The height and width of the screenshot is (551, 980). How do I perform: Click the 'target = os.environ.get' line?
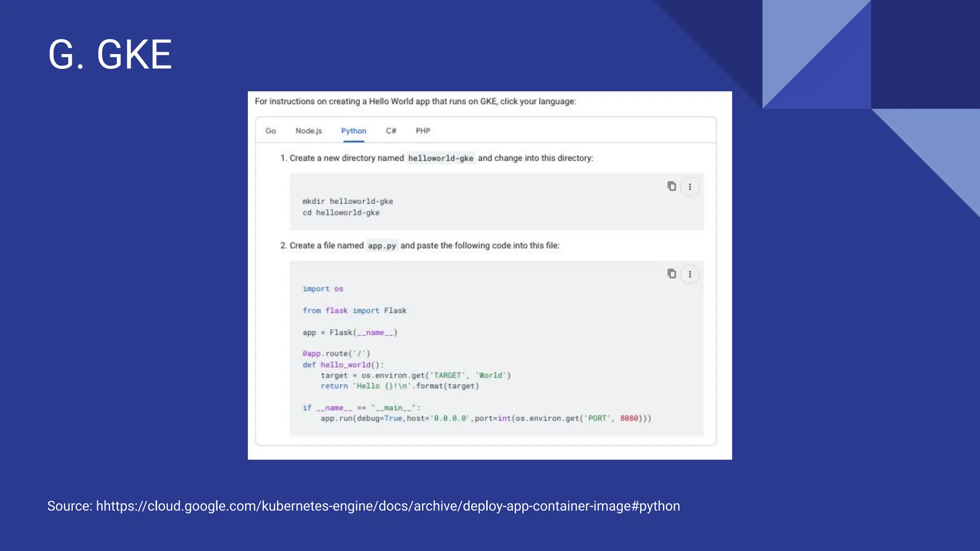416,375
